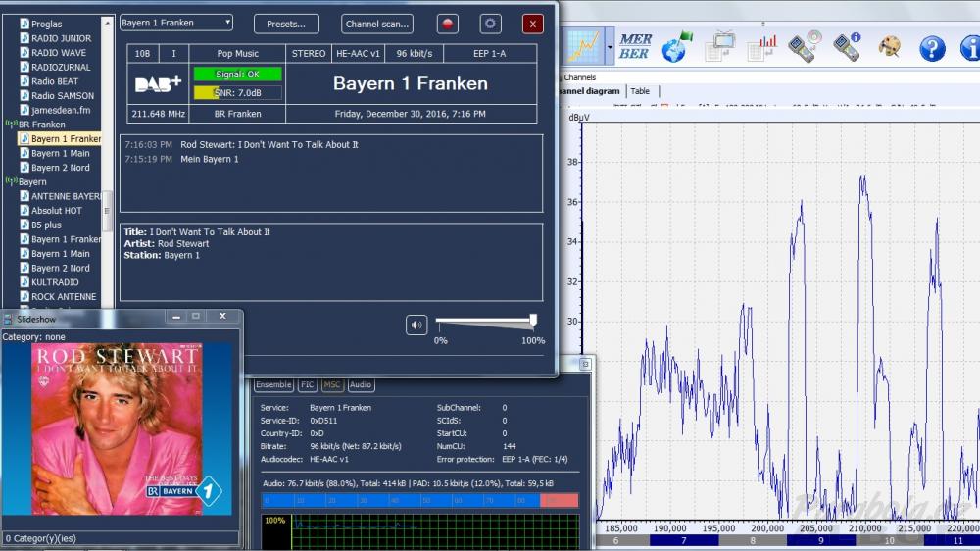Open the MER BER measurement tool

[x=635, y=47]
